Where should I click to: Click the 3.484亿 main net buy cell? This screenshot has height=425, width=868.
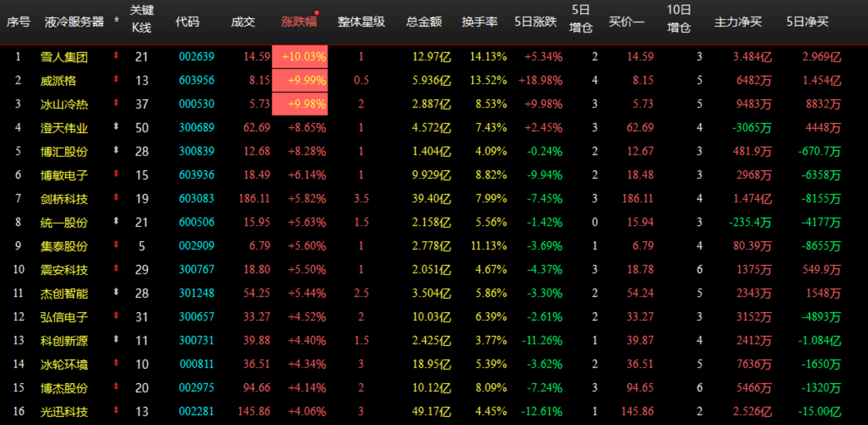point(752,57)
